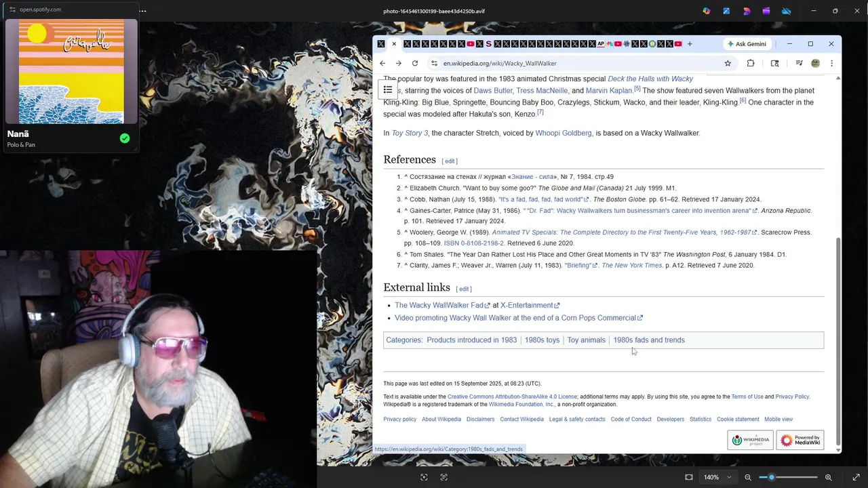Open the Products introduced in 1983 category
This screenshot has width=868, height=488.
click(x=471, y=340)
